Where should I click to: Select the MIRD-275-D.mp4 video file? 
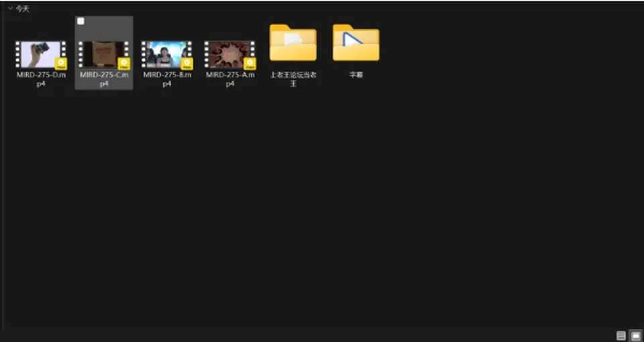pos(41,54)
